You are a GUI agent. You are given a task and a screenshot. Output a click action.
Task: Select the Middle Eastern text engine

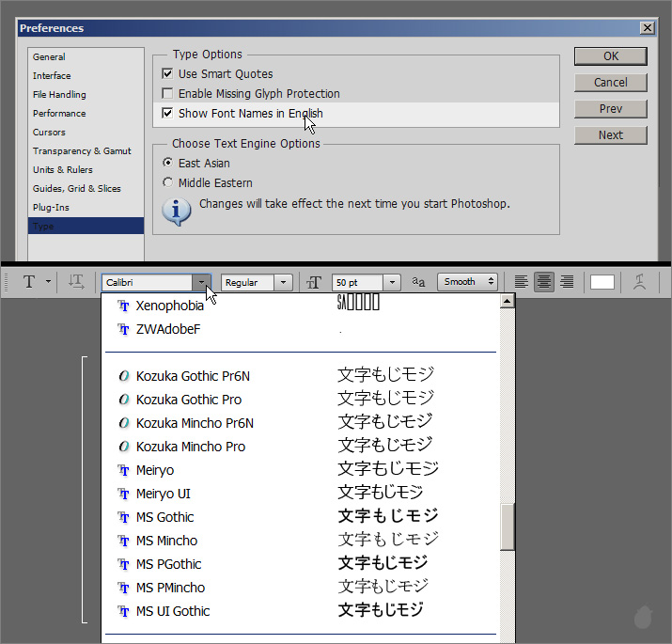pos(167,183)
